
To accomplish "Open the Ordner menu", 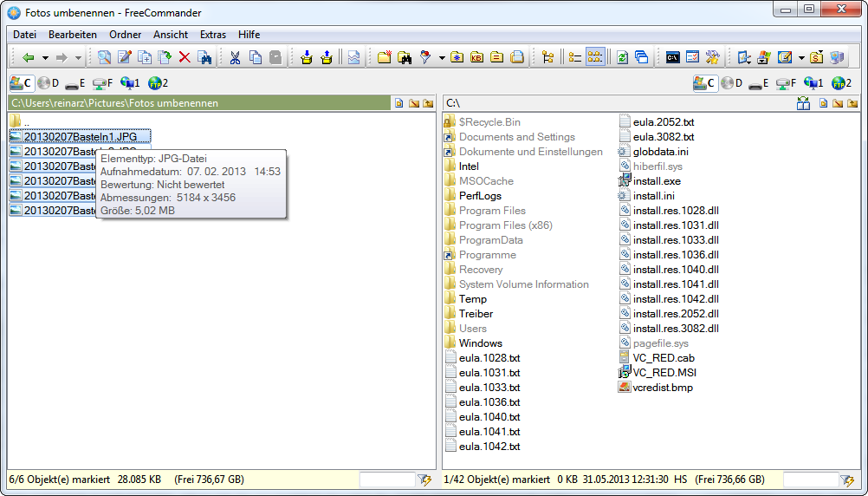I will (125, 35).
